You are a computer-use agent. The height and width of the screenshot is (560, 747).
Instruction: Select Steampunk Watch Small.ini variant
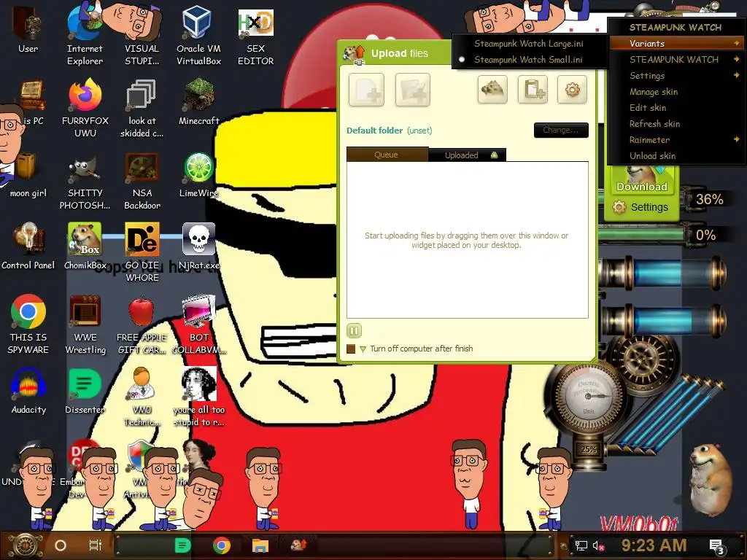point(528,60)
